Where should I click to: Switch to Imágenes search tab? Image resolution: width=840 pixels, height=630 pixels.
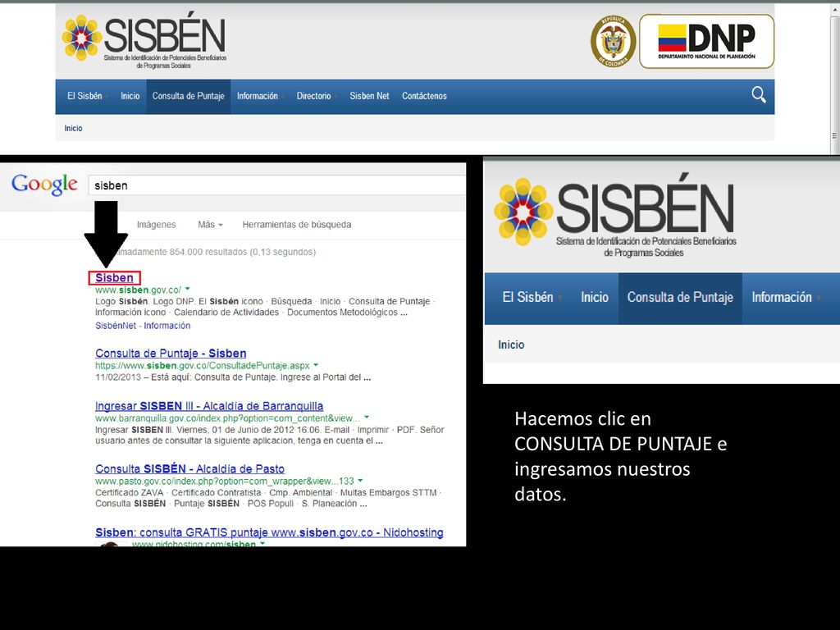coord(156,225)
